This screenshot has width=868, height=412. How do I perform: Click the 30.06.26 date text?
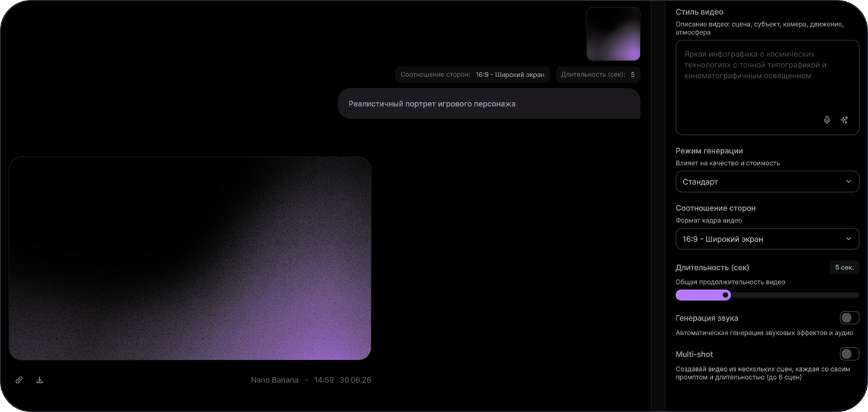pos(356,380)
